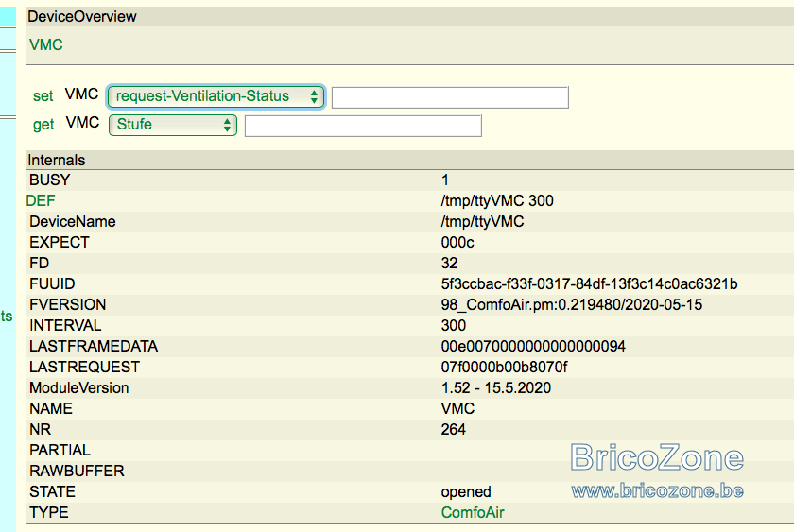794x532 pixels.
Task: Click the DeviceName row label
Action: 73,221
